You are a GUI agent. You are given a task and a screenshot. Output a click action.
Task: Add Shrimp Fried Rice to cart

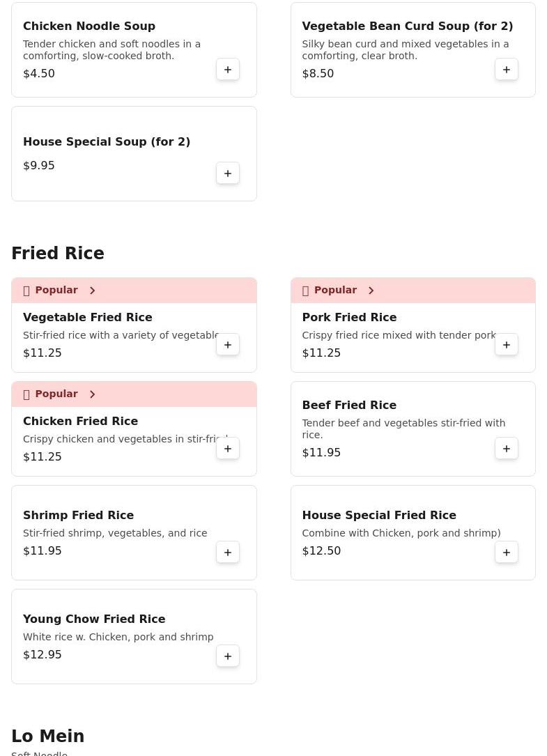coord(228,553)
